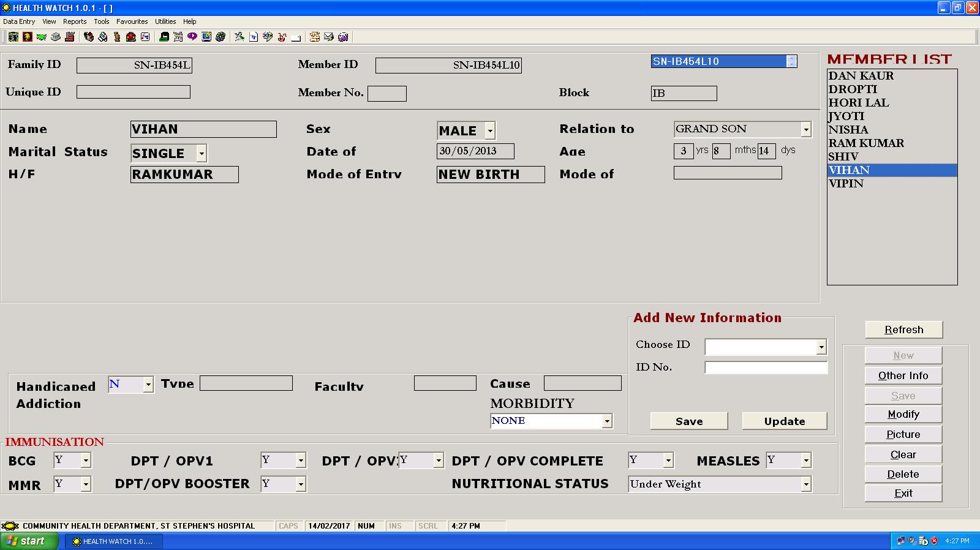Open the Reports menu

point(75,21)
